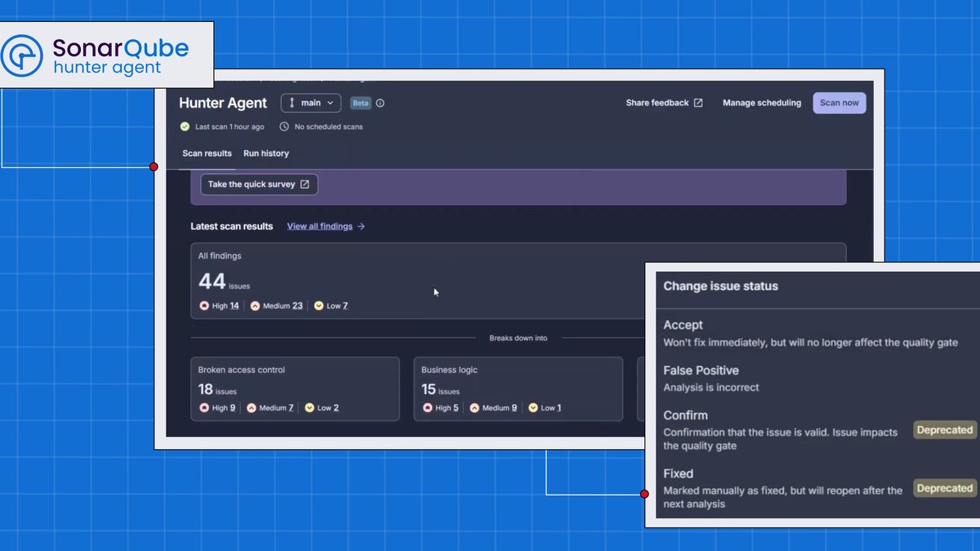Viewport: 980px width, 551px height.
Task: Click High 5 in Business logic
Action: coord(440,408)
